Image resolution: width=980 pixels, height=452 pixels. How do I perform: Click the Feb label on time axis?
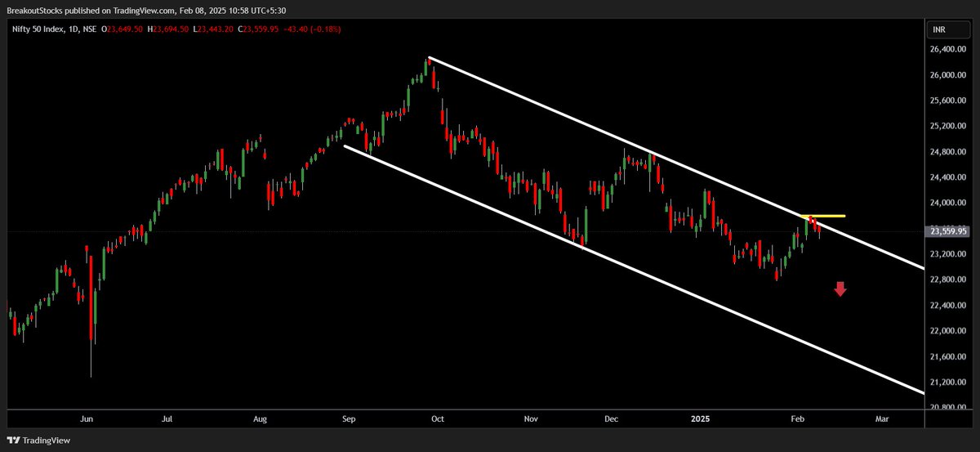coord(799,419)
